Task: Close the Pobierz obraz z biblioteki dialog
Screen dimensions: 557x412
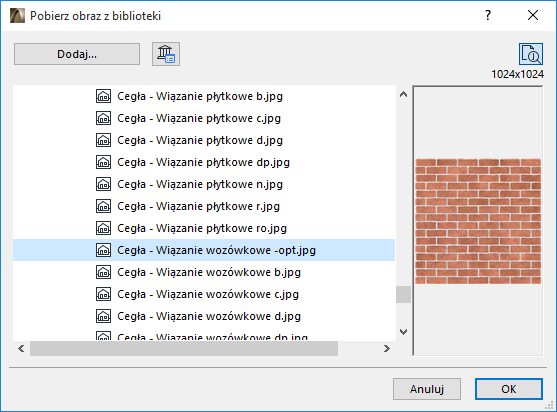Action: click(x=533, y=15)
